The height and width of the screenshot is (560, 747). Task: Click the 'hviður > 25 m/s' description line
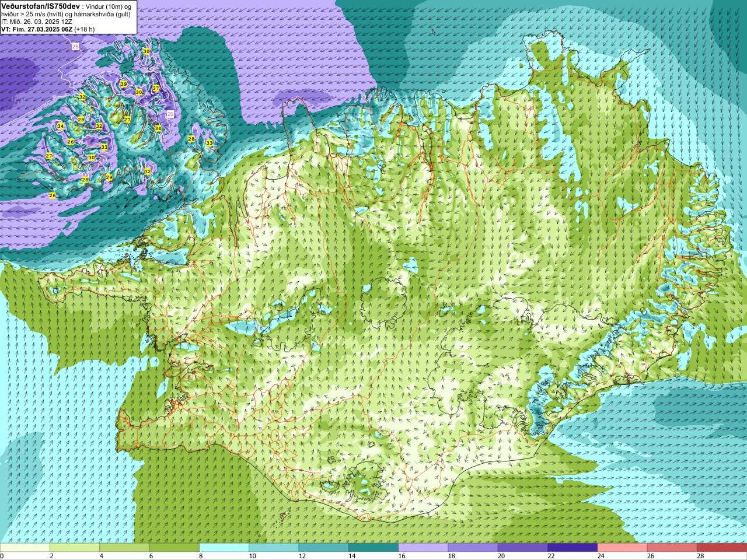(66, 14)
